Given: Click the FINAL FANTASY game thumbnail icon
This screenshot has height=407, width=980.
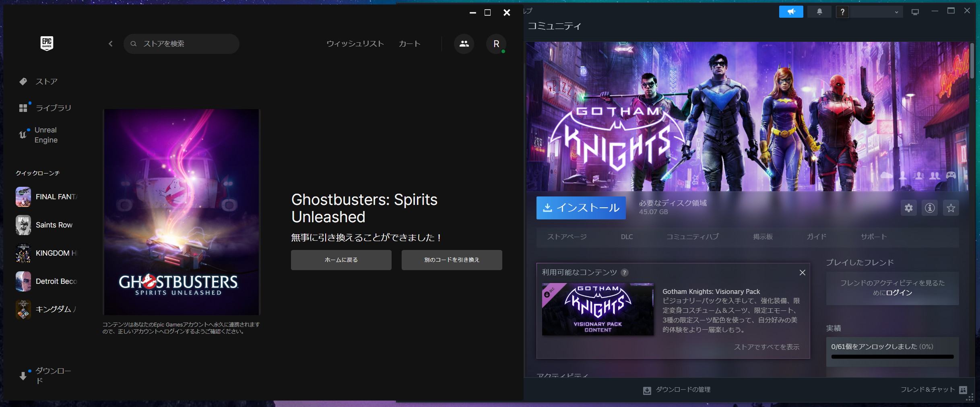Looking at the screenshot, I should tap(23, 197).
